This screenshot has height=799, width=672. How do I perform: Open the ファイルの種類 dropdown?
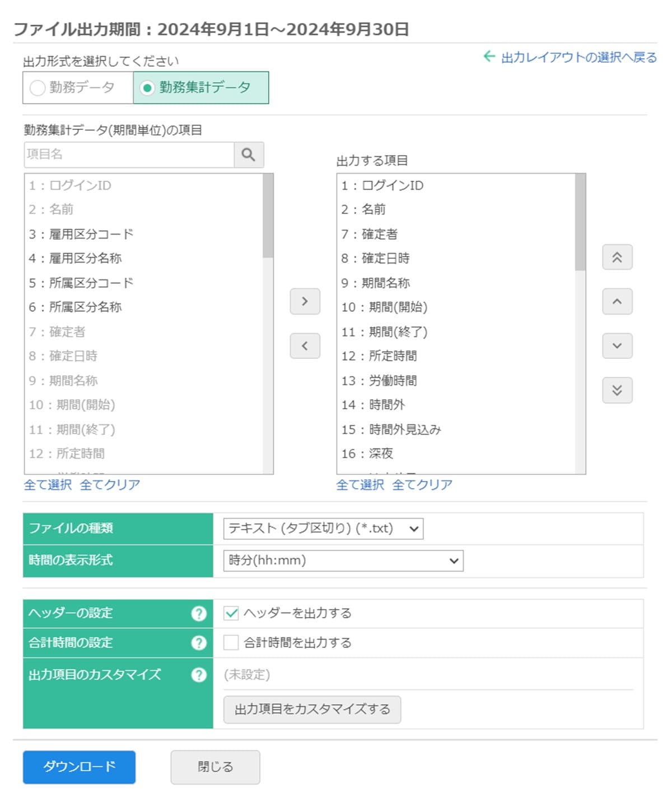point(323,529)
